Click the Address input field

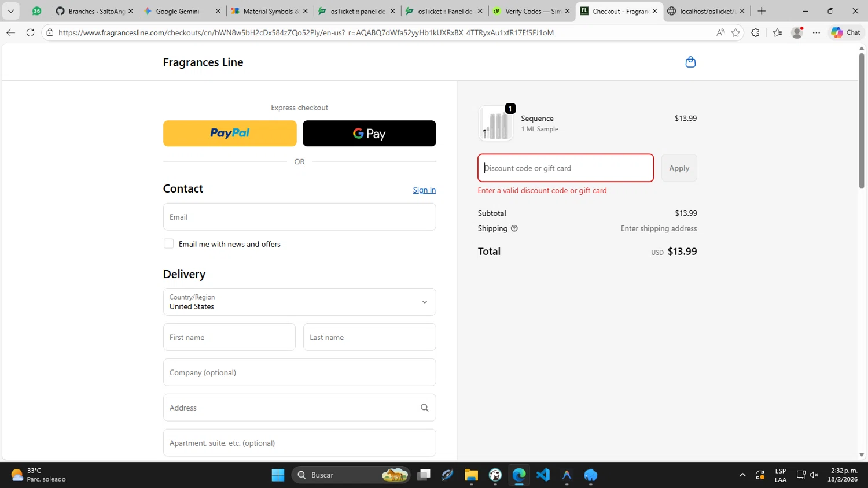point(300,408)
